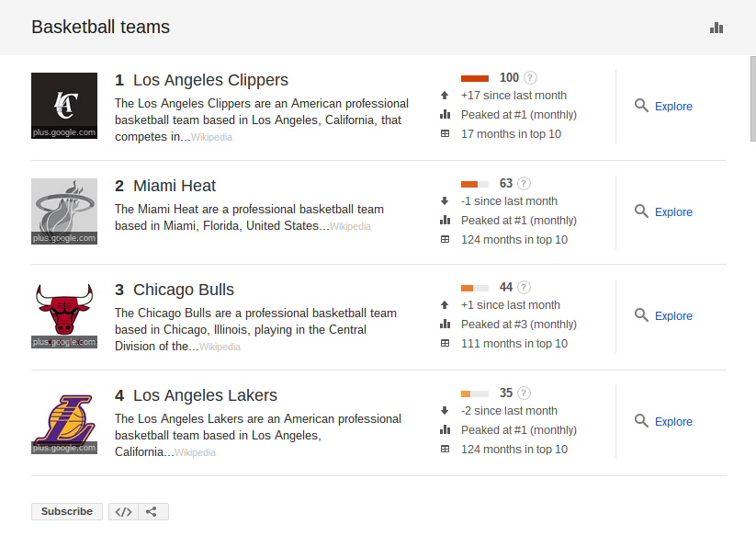Click '+17 since last month' text

513,96
